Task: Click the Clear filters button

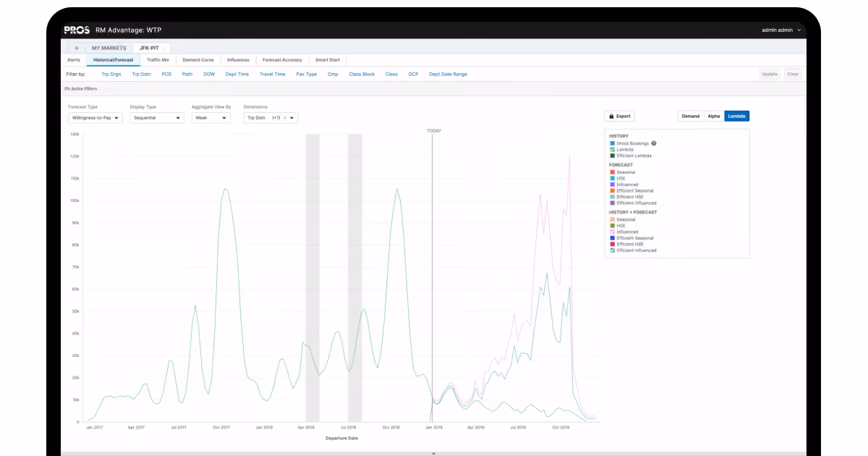Action: click(793, 74)
